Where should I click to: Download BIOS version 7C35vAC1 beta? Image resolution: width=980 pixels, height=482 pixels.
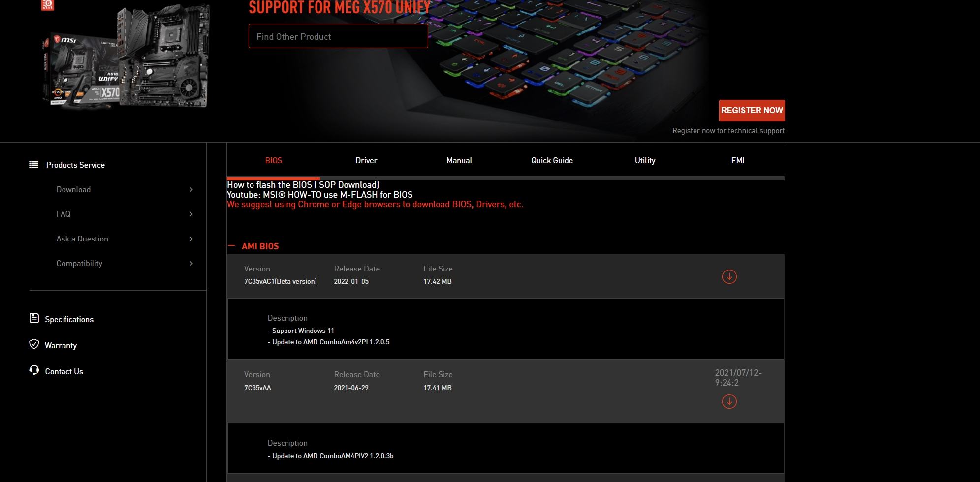[729, 276]
